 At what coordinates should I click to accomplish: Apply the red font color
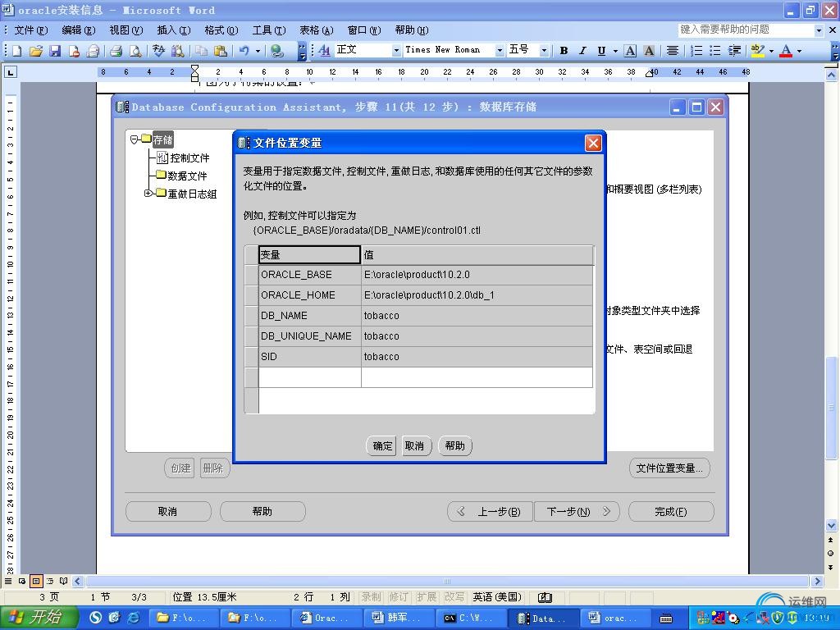pos(786,50)
